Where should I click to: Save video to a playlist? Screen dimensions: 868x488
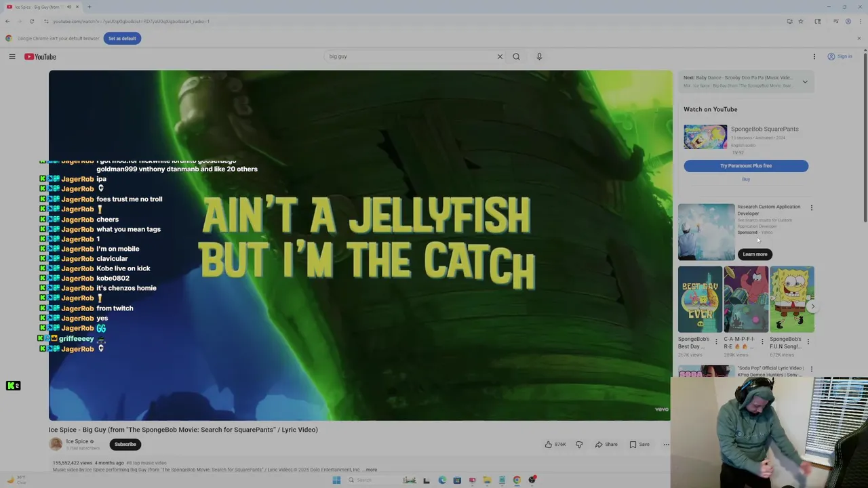tap(639, 445)
